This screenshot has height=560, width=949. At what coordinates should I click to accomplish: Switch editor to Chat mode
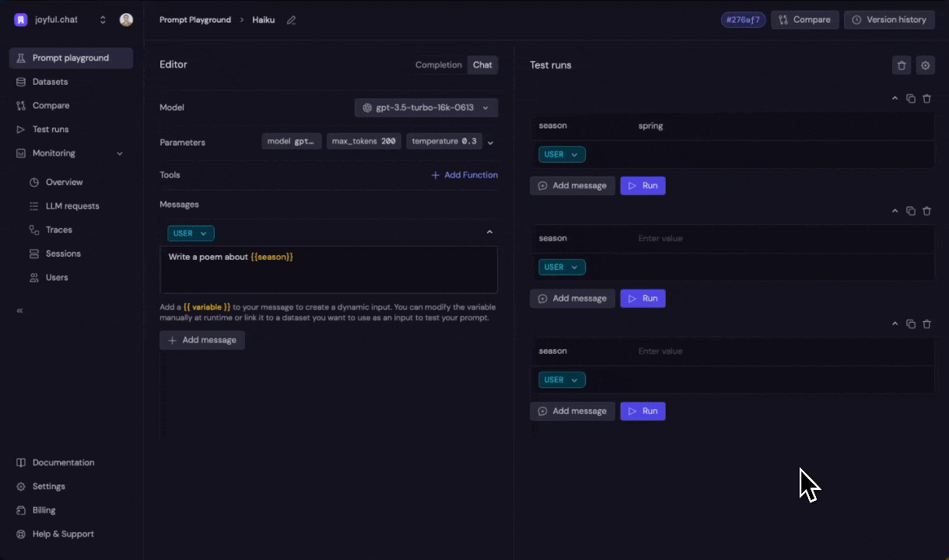pyautogui.click(x=483, y=65)
